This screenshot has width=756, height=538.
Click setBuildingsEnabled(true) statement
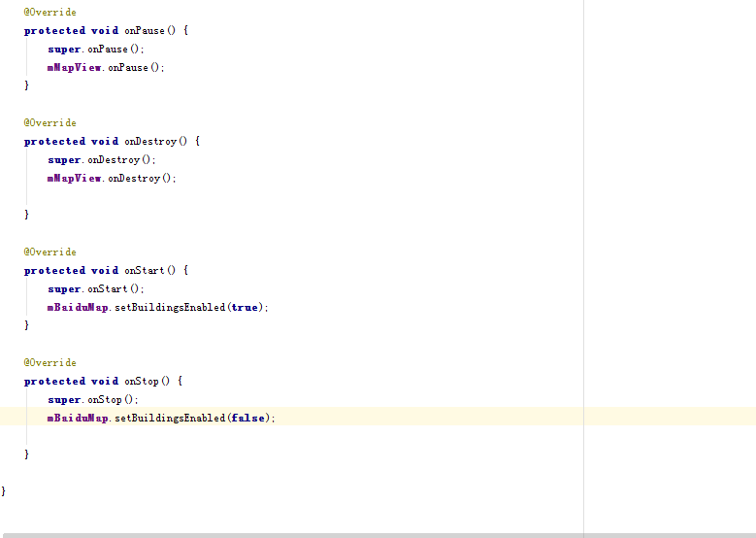tap(157, 308)
